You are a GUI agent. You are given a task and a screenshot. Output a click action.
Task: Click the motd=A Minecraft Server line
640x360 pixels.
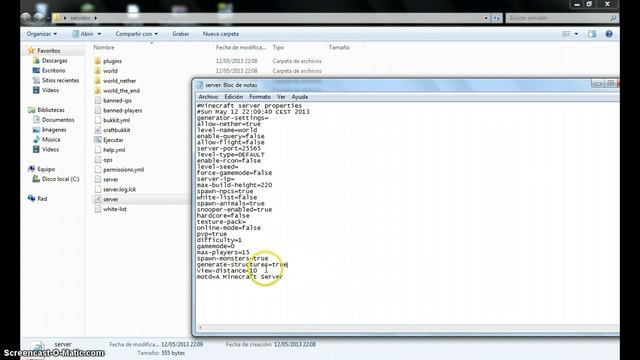[240, 277]
